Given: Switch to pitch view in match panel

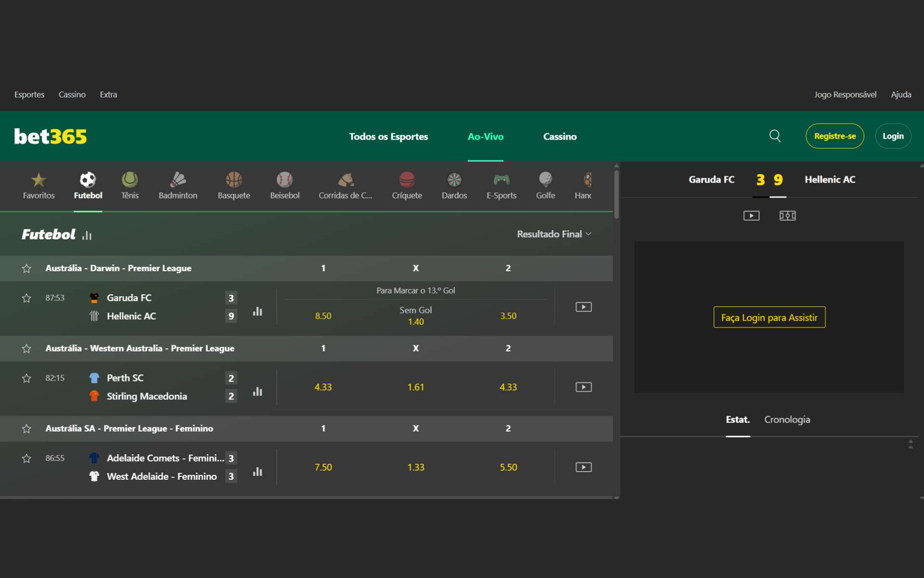Looking at the screenshot, I should pyautogui.click(x=787, y=216).
